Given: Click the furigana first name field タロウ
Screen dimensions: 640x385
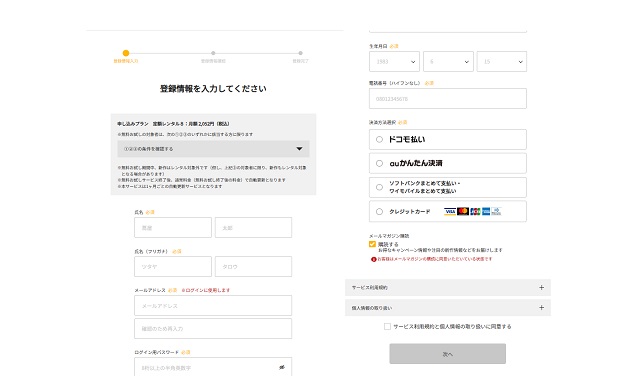Looking at the screenshot, I should [253, 267].
